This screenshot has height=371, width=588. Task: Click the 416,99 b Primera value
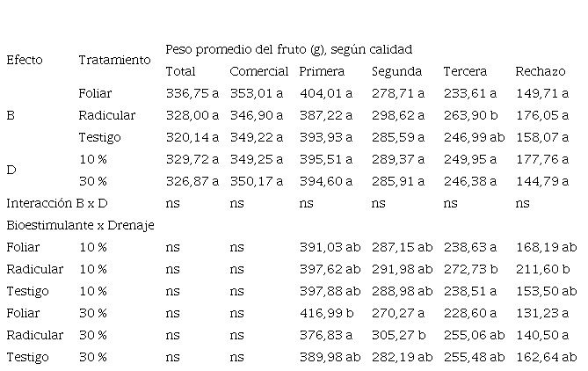click(x=326, y=313)
